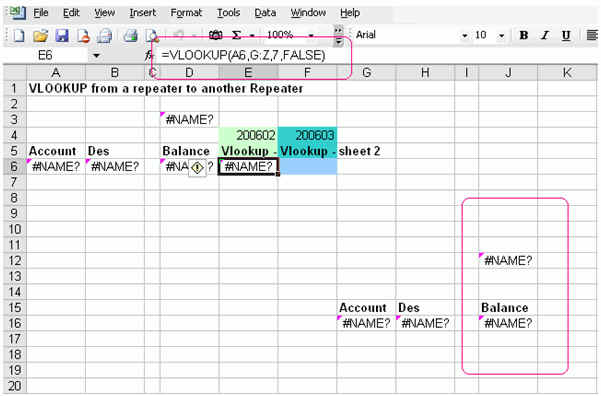Select row 20 header
This screenshot has width=601, height=396.
[x=15, y=386]
